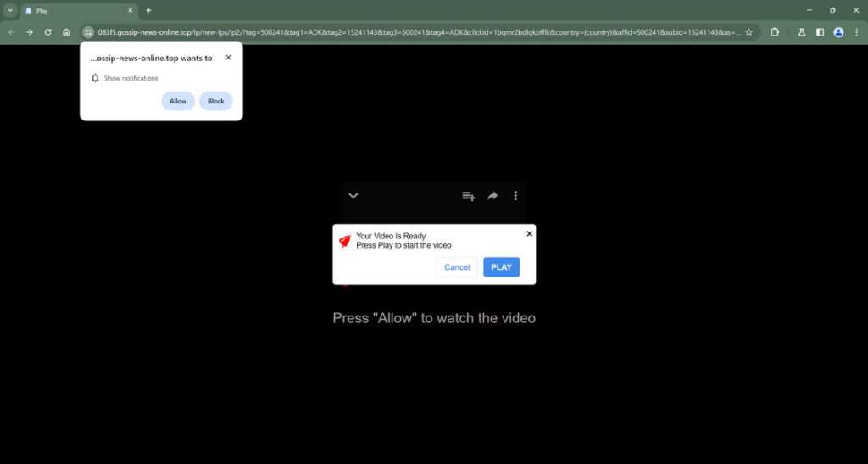
Task: Open video player more options dots
Action: [515, 195]
